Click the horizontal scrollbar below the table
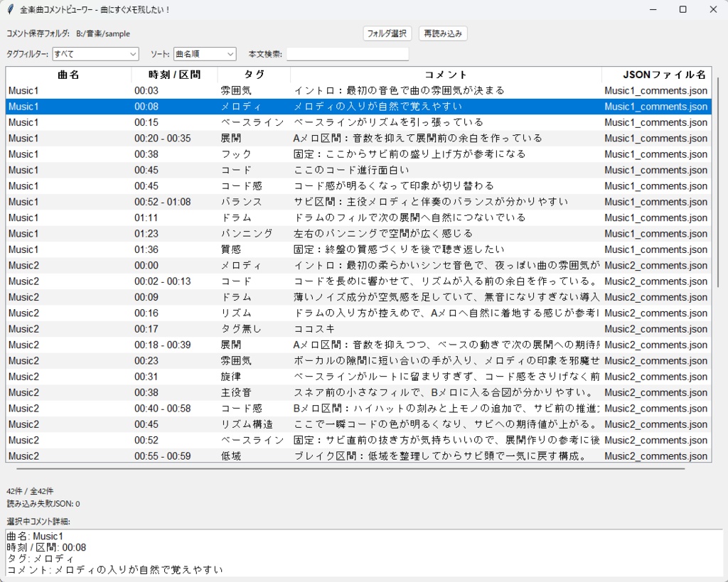 click(350, 469)
